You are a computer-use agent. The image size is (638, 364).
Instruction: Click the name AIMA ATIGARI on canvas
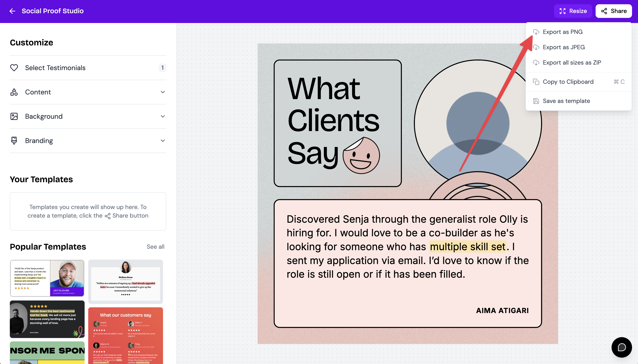(x=502, y=310)
